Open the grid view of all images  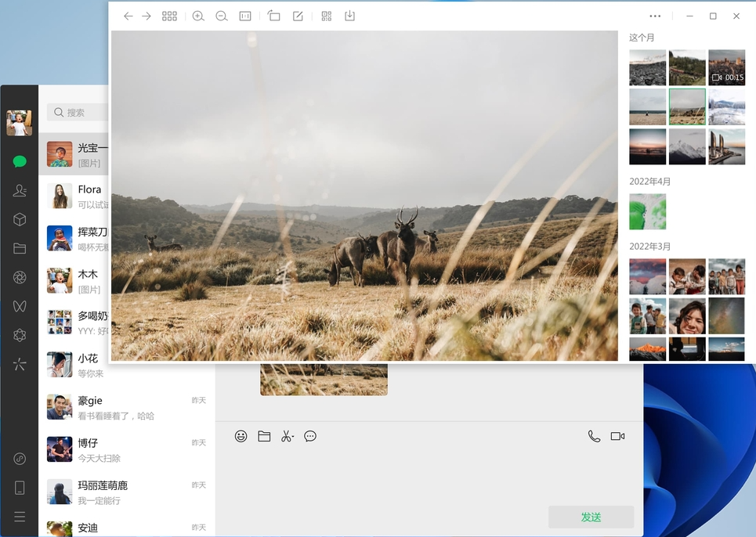pos(169,16)
